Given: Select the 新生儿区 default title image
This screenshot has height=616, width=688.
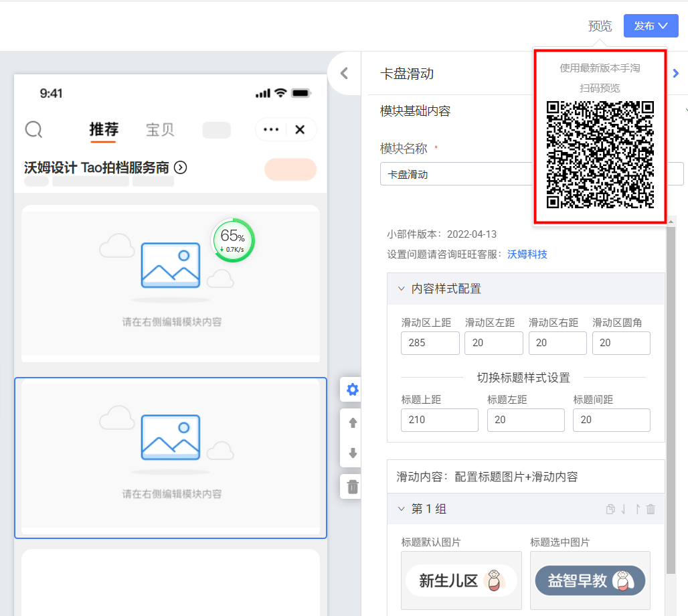Looking at the screenshot, I should click(x=461, y=581).
